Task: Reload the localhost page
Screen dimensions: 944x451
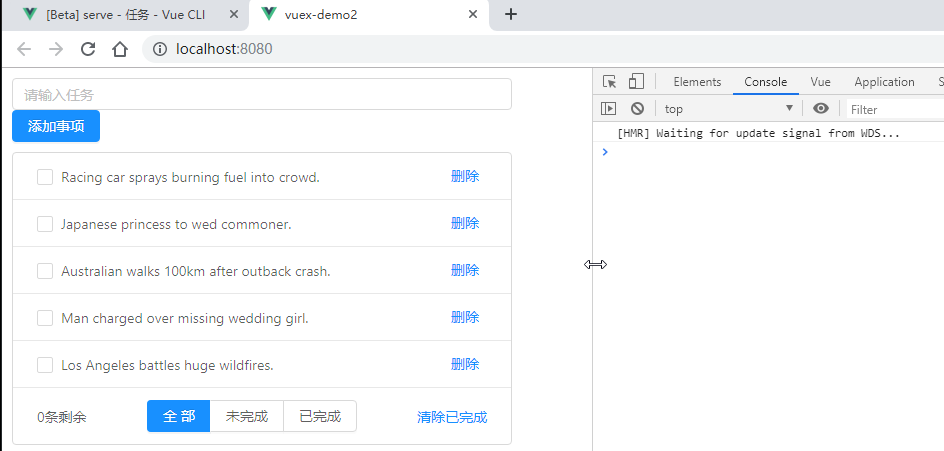Action: pyautogui.click(x=88, y=49)
